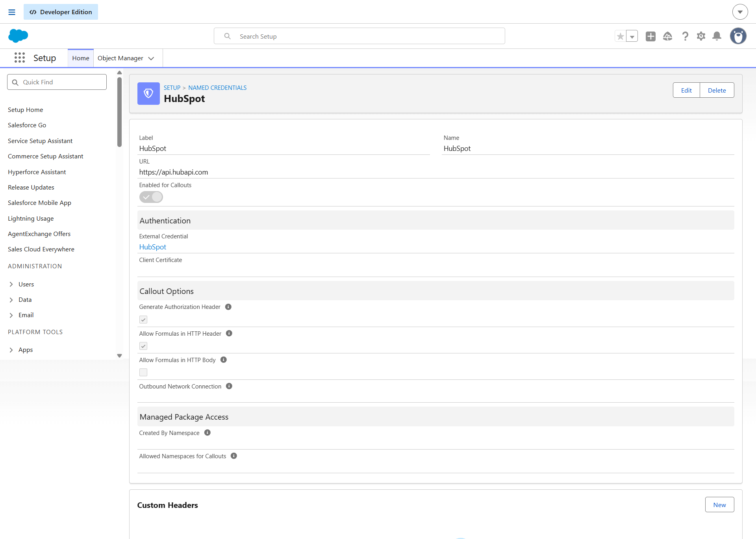Viewport: 756px width, 539px height.
Task: Click the Quick Find magnifier icon
Action: [x=15, y=82]
